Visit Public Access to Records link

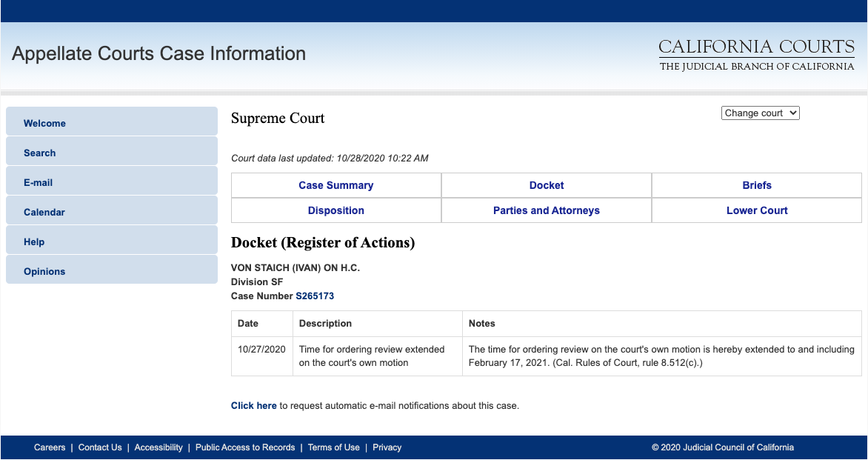pos(245,447)
